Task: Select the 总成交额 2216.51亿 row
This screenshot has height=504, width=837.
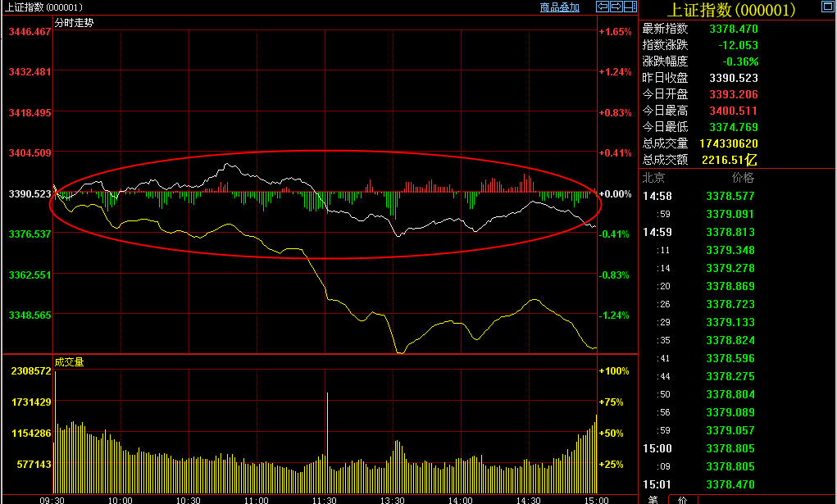Action: point(700,160)
